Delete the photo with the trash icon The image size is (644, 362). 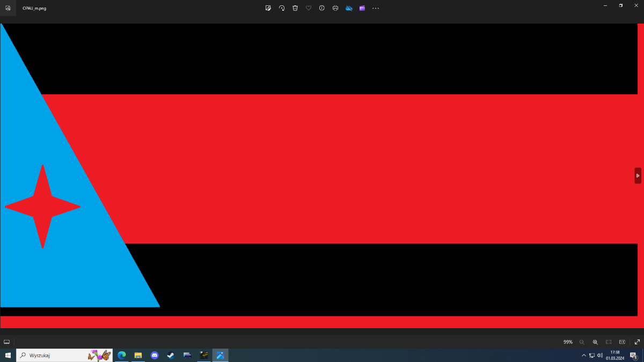pos(295,8)
